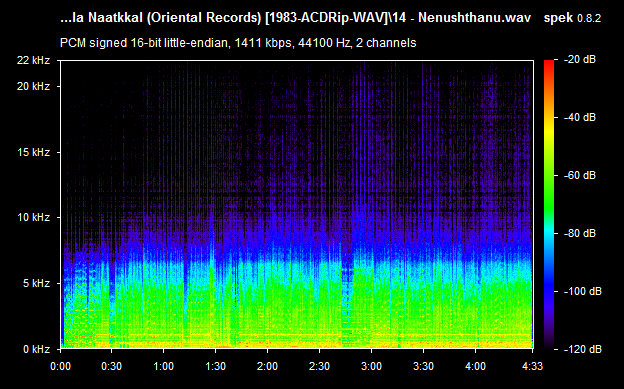Click the -60 dB scale label
This screenshot has width=624, height=389.
(580, 175)
